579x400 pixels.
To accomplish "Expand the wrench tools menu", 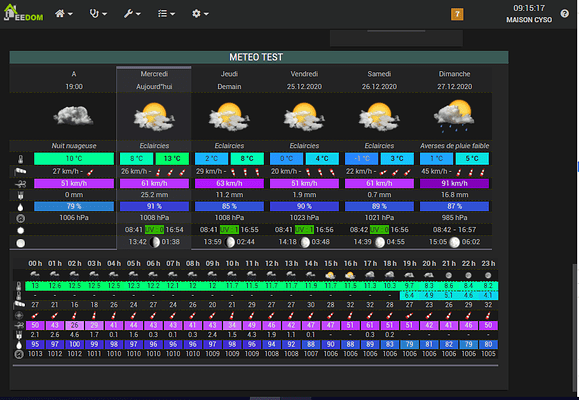I will [132, 14].
